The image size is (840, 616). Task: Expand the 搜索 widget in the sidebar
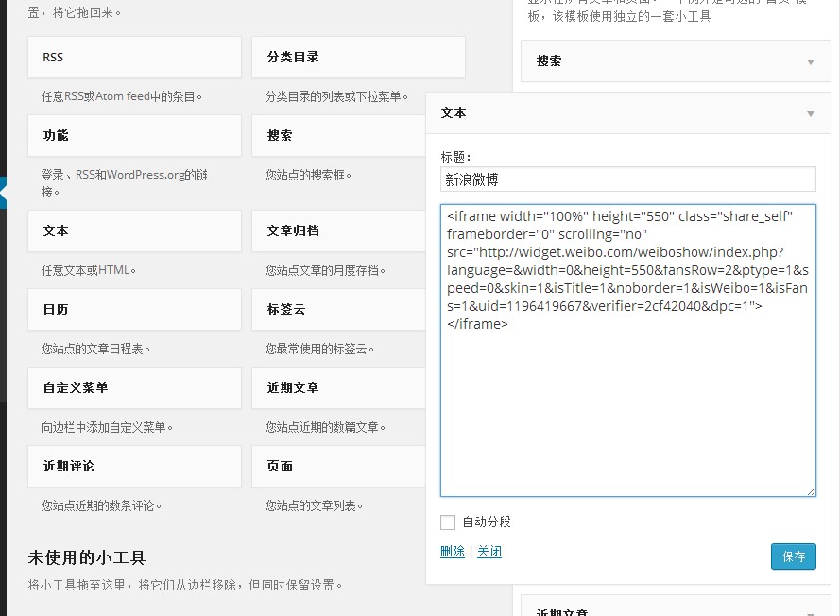coord(810,61)
